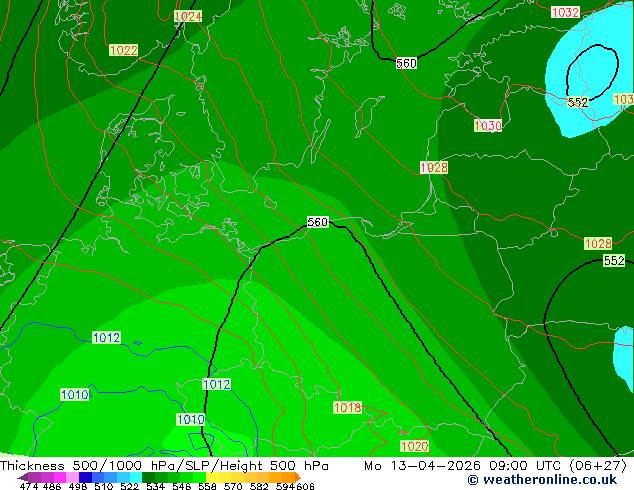This screenshot has height=490, width=634.
Task: Click the 1030 pressure label
Action: coord(488,126)
